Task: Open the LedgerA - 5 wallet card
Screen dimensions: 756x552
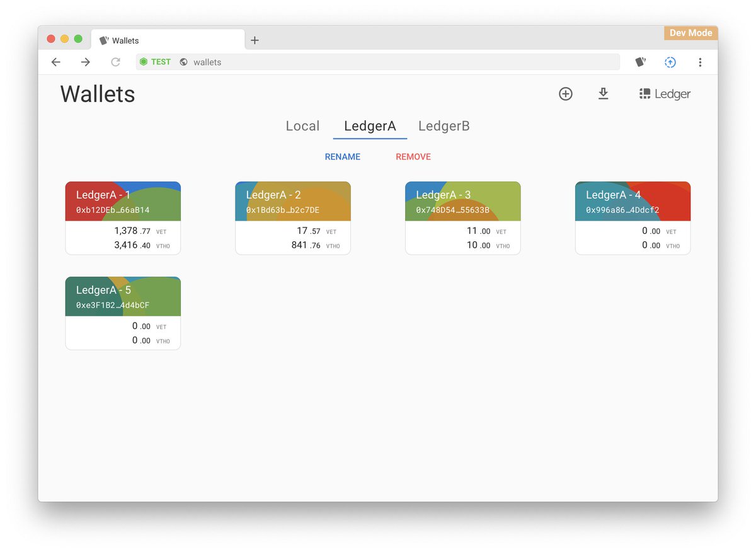Action: coord(123,313)
